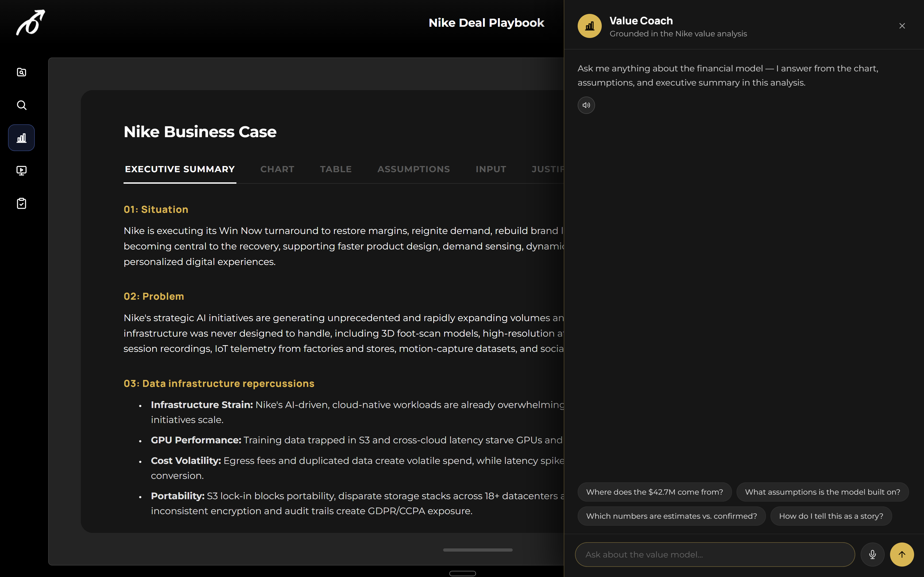
Task: Click '03: Data infrastructure repercussions' heading
Action: tap(219, 383)
